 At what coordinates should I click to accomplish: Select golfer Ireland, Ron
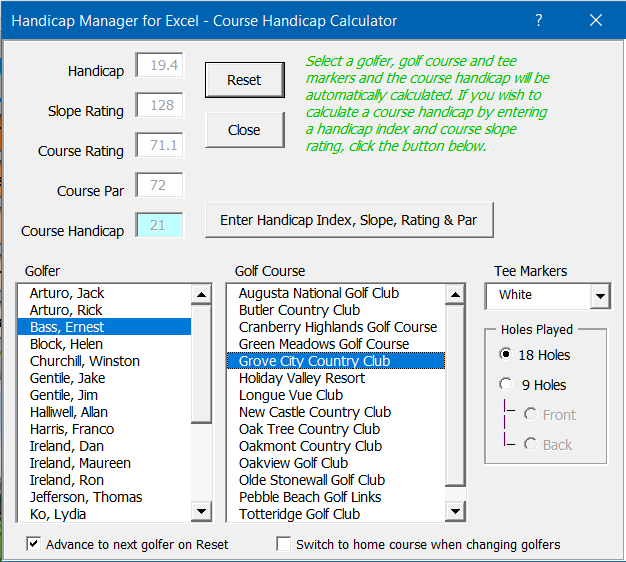coord(105,480)
